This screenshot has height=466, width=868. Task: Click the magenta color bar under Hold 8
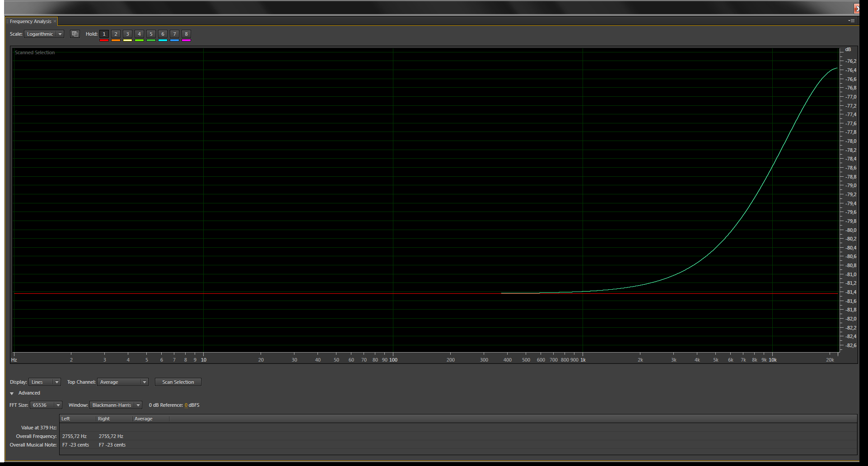(186, 40)
